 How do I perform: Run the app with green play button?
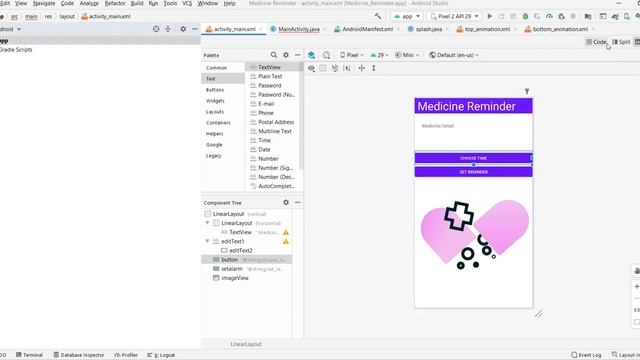490,16
